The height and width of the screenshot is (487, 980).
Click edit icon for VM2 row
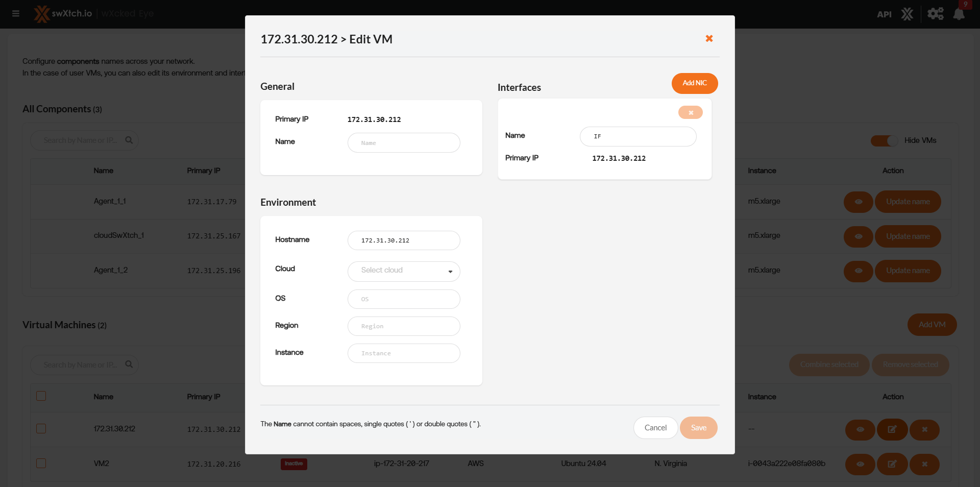pos(892,464)
